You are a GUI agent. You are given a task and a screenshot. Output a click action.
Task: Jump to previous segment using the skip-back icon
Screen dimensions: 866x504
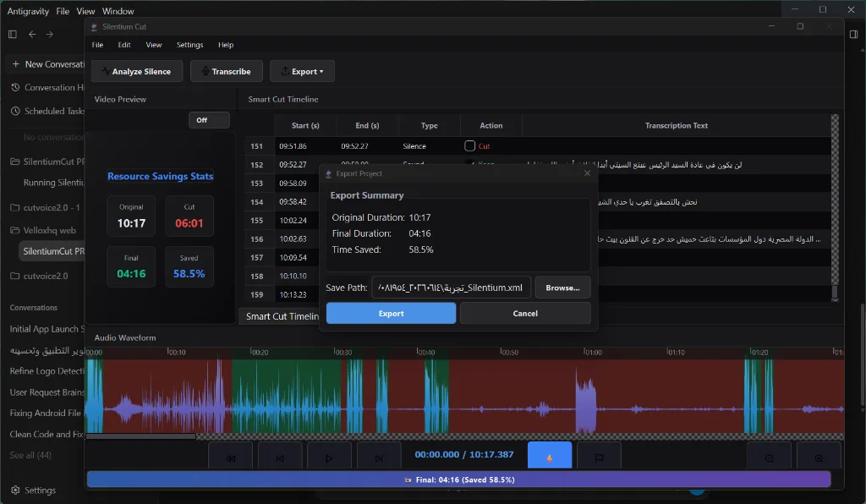point(280,458)
